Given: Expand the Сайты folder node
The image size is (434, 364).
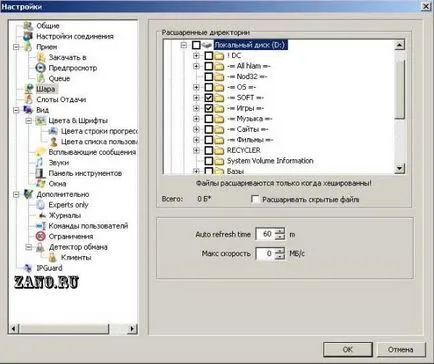Looking at the screenshot, I should [x=196, y=129].
